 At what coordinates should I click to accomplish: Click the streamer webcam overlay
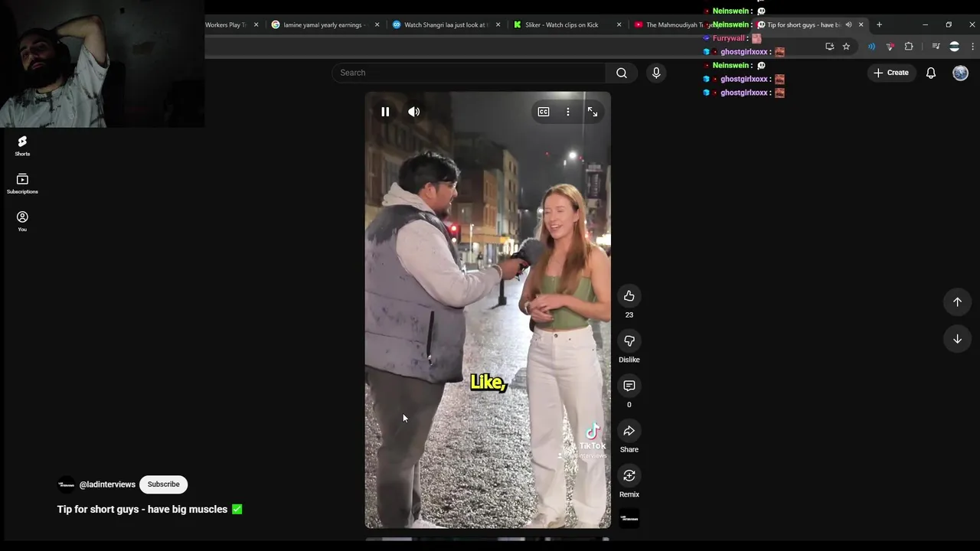click(x=102, y=64)
